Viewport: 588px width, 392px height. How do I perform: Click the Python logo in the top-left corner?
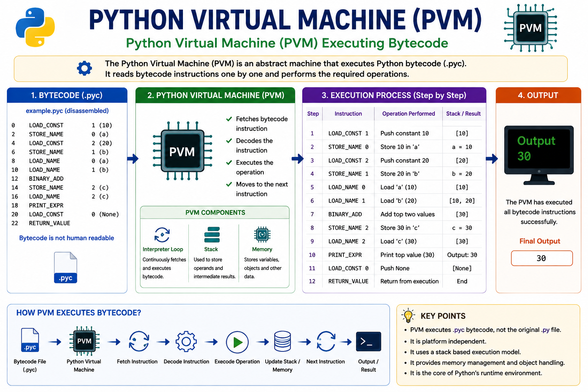click(x=35, y=28)
